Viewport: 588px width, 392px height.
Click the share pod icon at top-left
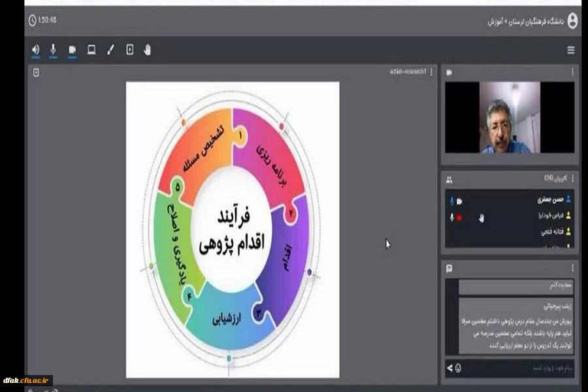tap(36, 73)
